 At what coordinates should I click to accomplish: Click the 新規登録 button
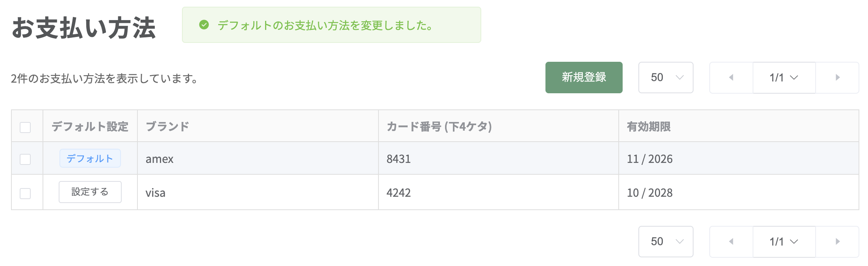(x=584, y=78)
